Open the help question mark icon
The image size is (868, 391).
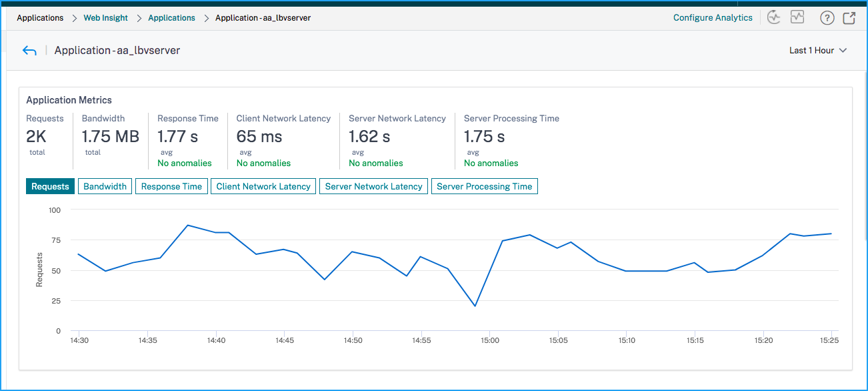pyautogui.click(x=827, y=18)
